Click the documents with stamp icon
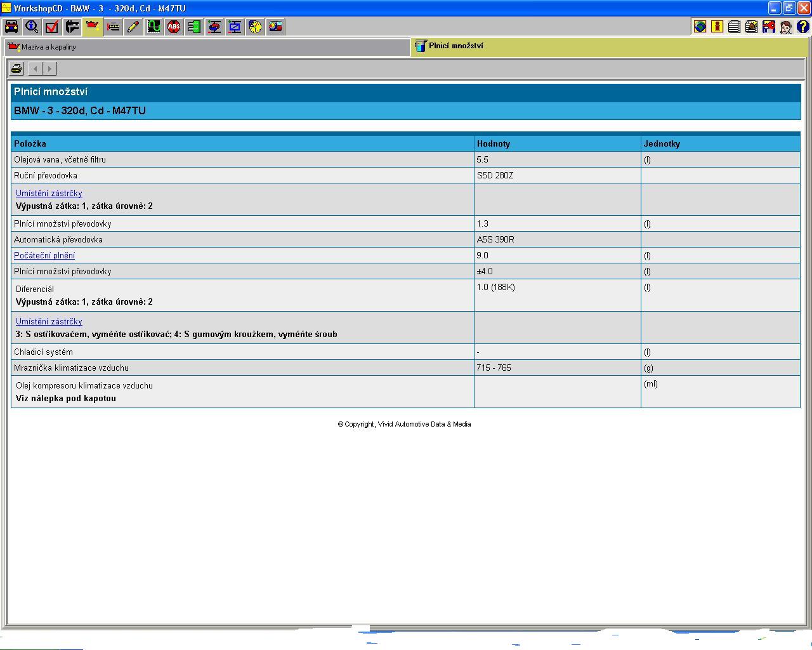Screen dimensions: 812x650 tap(751, 27)
